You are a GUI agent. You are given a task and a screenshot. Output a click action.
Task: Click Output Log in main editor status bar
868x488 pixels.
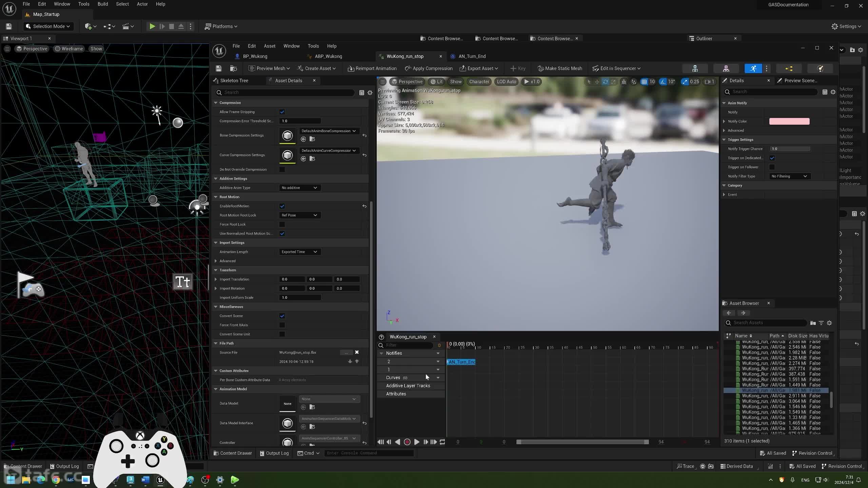[64, 466]
